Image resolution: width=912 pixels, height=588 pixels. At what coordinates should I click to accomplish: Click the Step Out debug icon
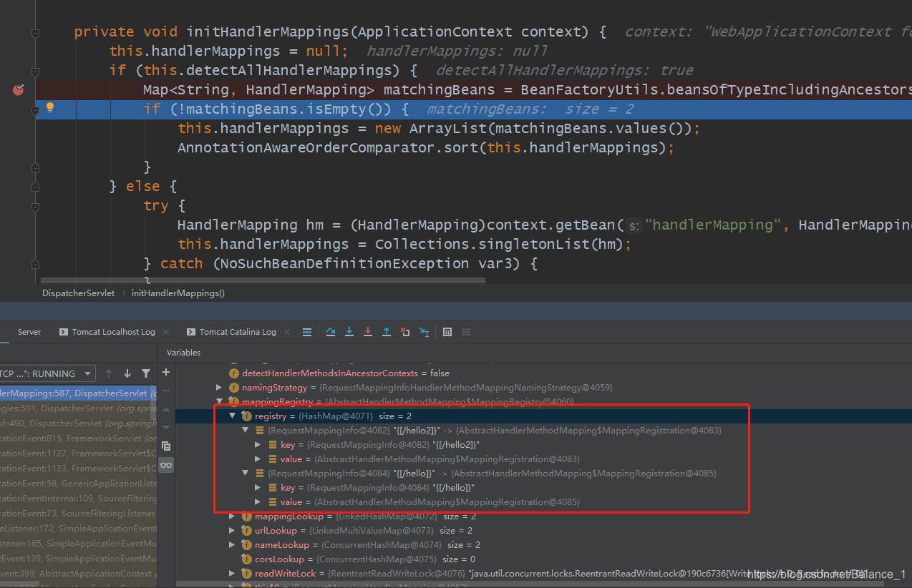(387, 332)
